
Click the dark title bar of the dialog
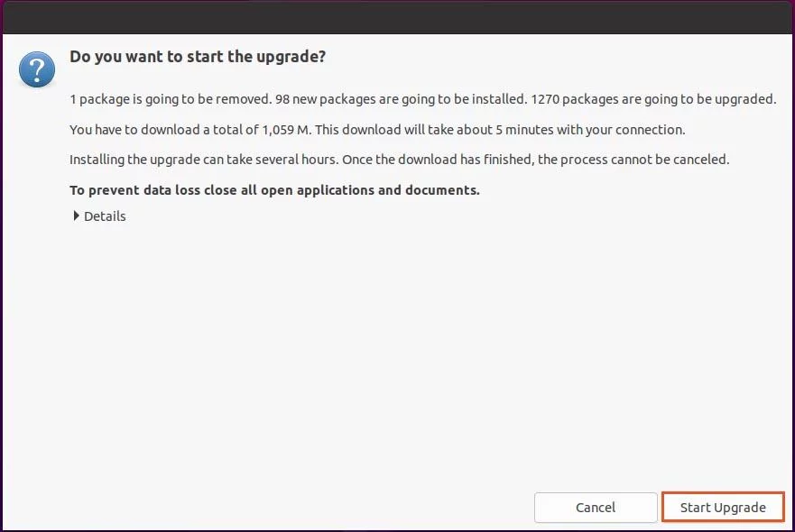[x=397, y=18]
